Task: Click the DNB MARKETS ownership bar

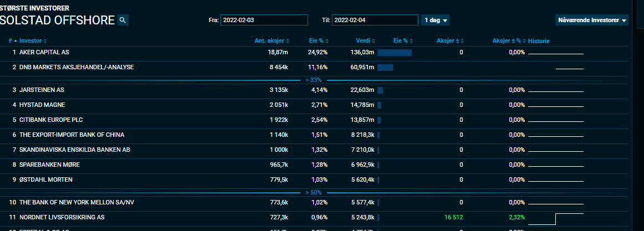Action: click(x=385, y=67)
